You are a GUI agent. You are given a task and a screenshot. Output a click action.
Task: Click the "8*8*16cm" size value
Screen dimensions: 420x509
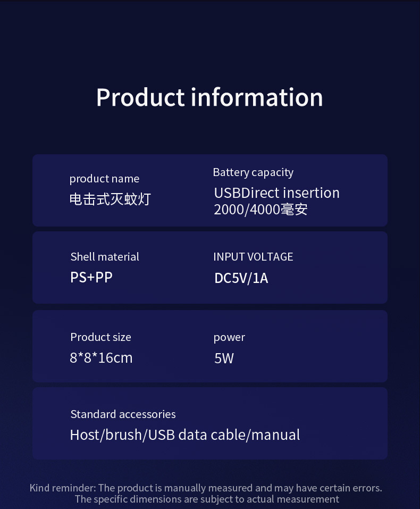[x=101, y=358]
